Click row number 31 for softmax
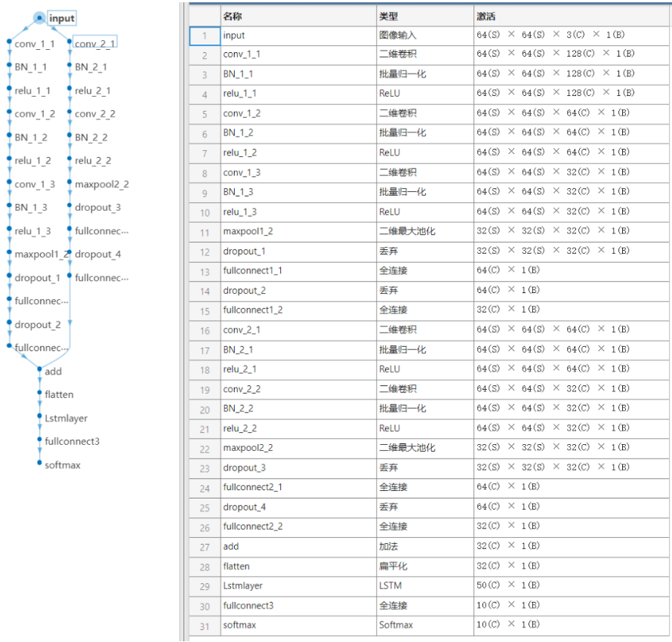 (204, 625)
